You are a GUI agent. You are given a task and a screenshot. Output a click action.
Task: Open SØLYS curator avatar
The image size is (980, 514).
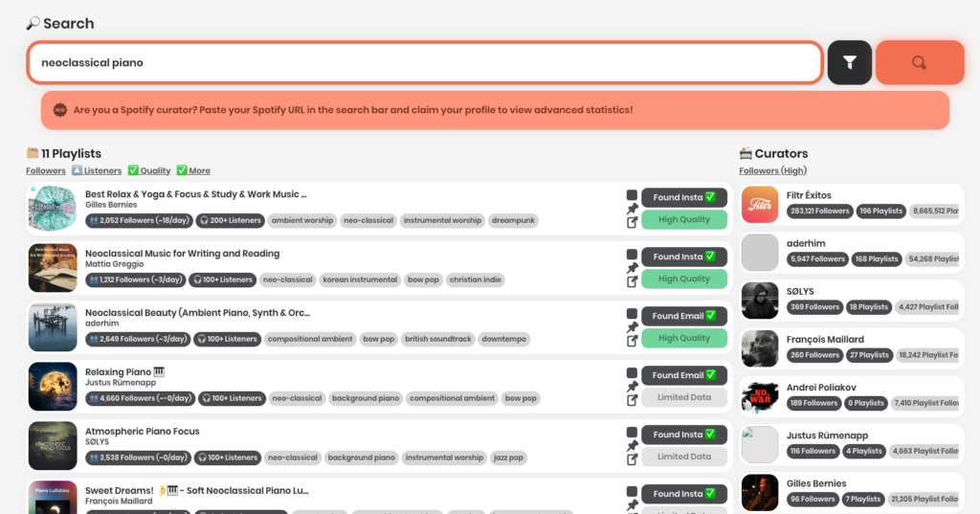click(x=760, y=301)
